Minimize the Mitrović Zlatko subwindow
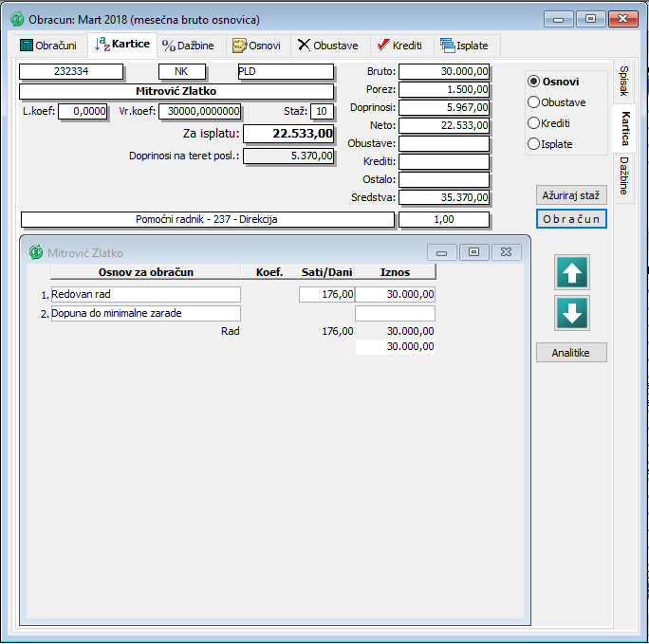This screenshot has width=649, height=644. (441, 252)
